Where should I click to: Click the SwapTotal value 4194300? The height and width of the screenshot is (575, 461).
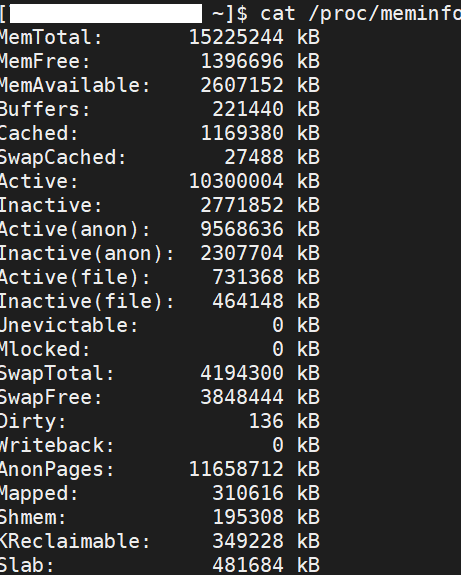point(242,373)
